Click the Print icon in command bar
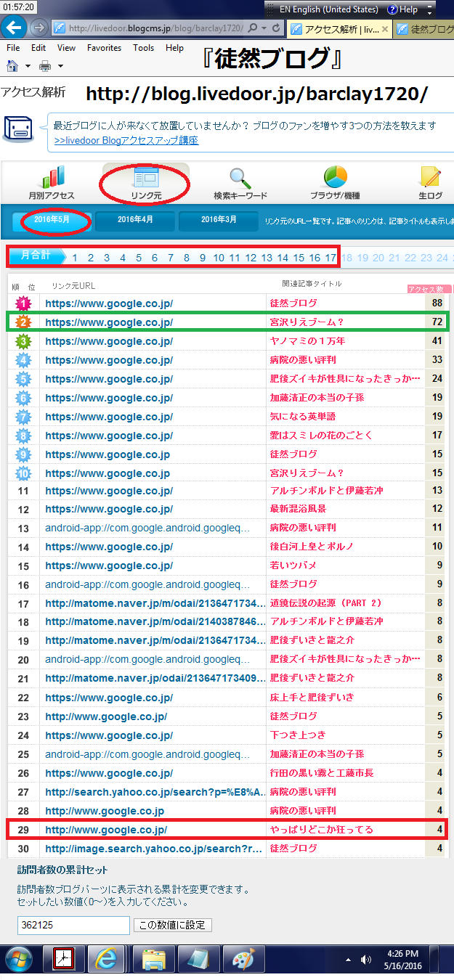Image resolution: width=454 pixels, height=980 pixels. click(x=45, y=66)
